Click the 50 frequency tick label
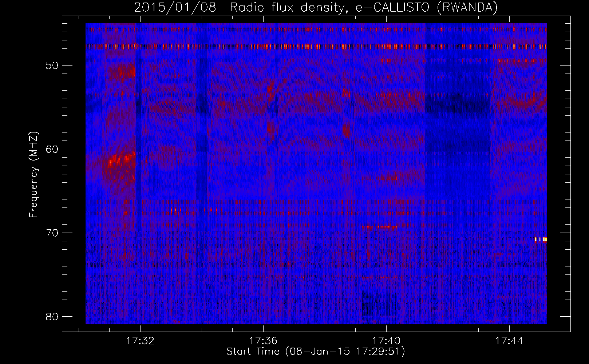Viewport: 589px width, 364px height. [52, 66]
